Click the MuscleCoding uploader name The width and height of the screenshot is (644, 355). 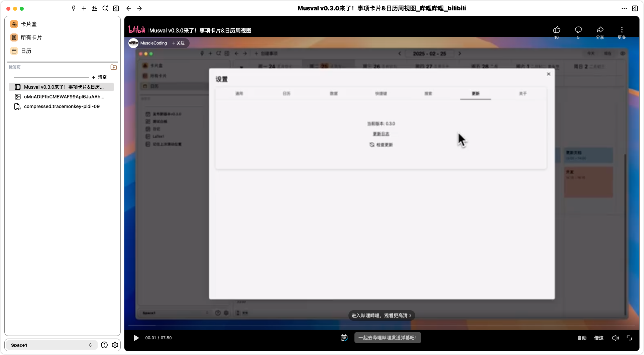point(153,43)
